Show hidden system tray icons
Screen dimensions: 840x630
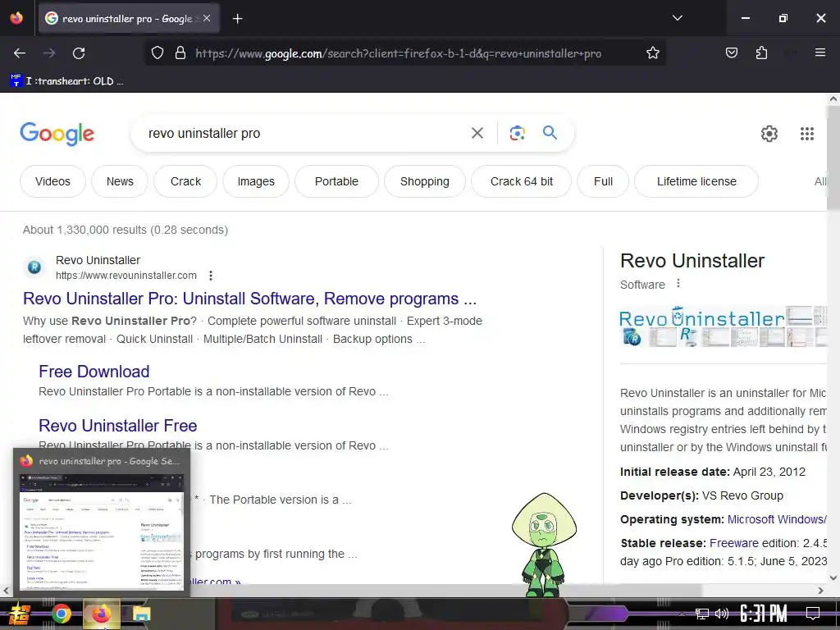click(x=682, y=614)
